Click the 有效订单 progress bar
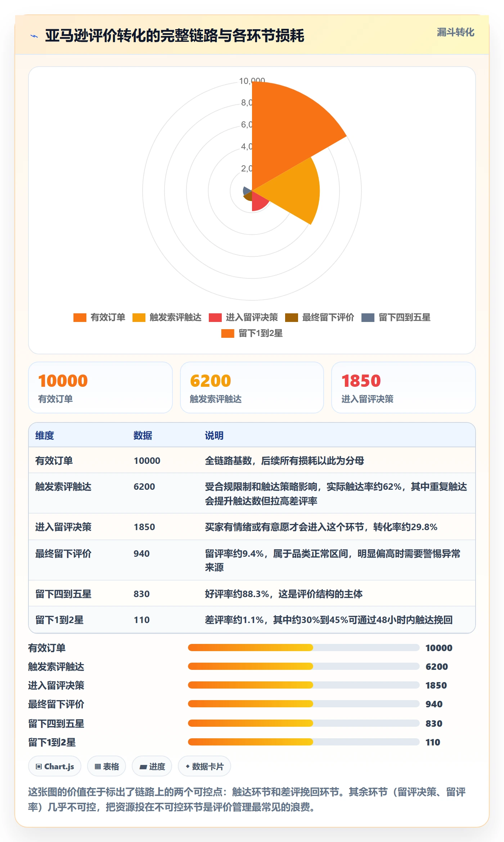Viewport: 504px width, 842px height. [x=303, y=648]
